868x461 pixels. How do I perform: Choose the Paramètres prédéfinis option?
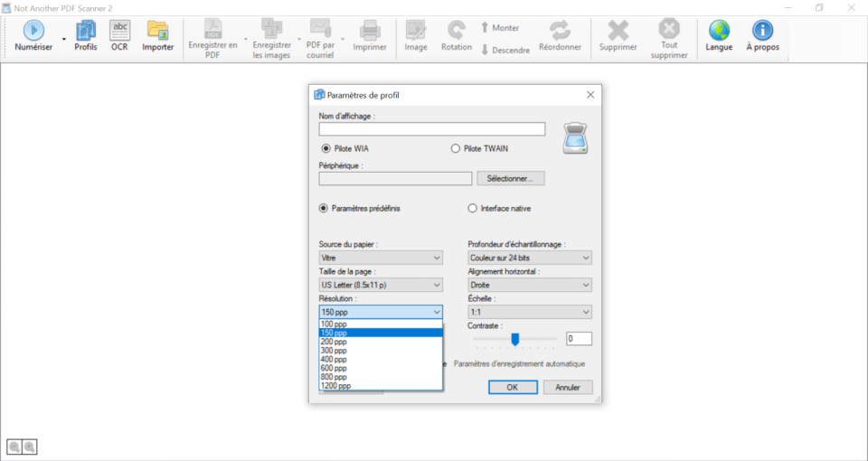pyautogui.click(x=324, y=209)
